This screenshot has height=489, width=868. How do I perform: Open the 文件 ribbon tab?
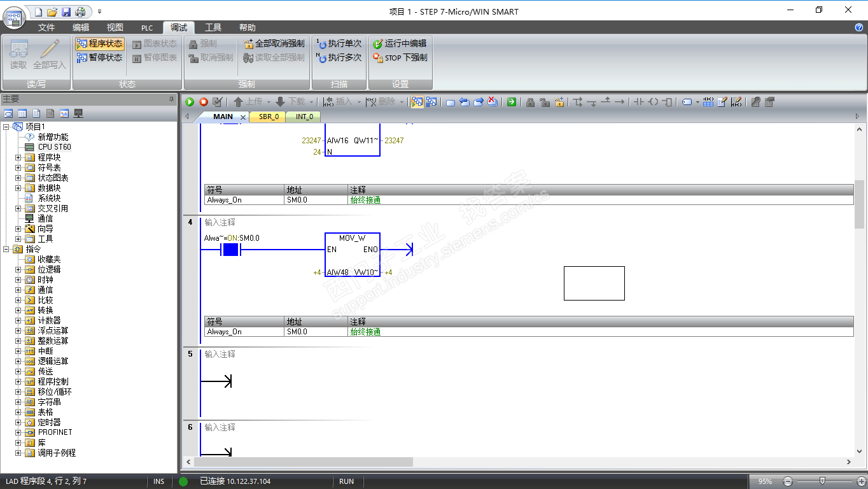click(x=46, y=27)
